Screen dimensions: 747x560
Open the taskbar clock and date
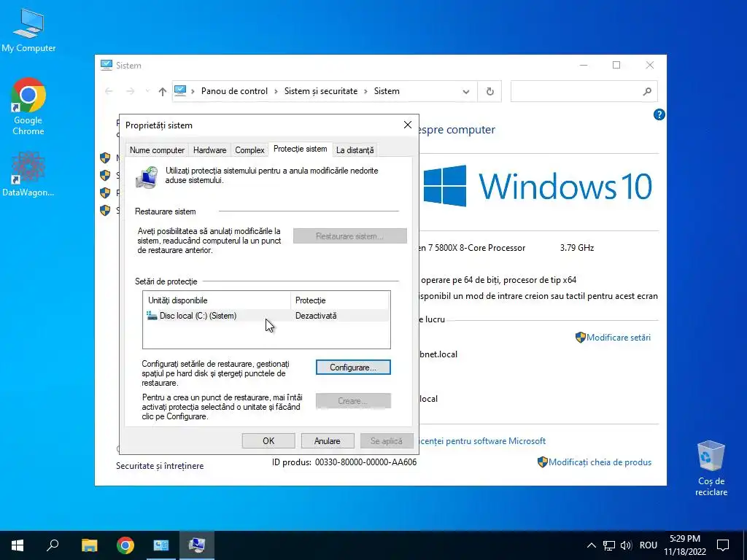pos(685,545)
